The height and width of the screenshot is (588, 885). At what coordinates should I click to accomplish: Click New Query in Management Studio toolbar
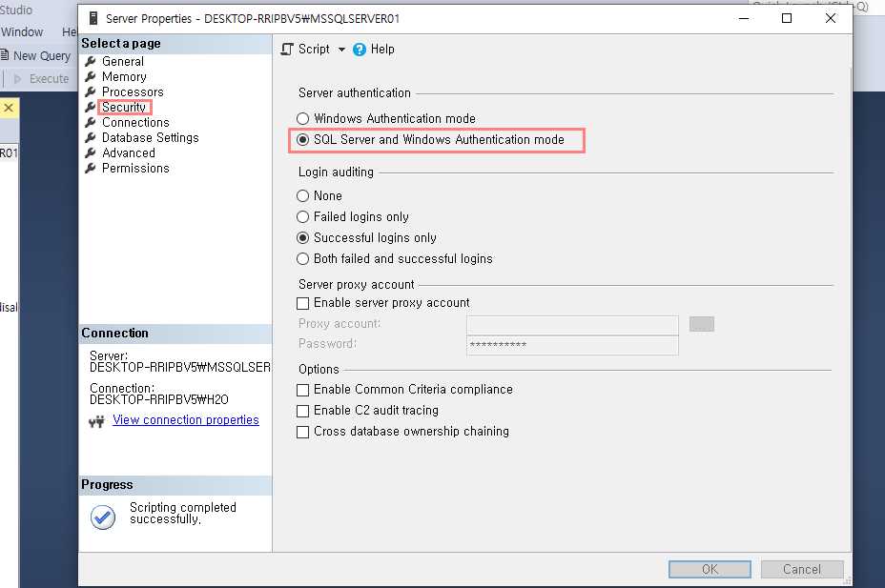coord(36,56)
